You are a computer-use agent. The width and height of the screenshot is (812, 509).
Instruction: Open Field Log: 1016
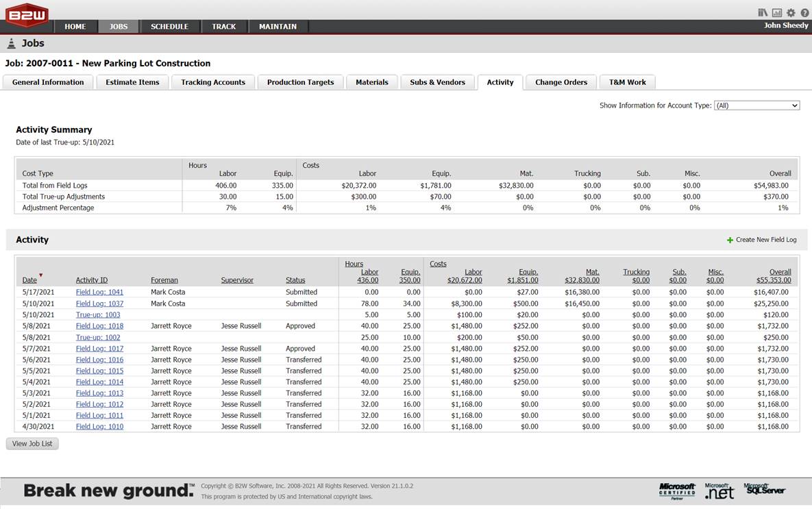99,360
